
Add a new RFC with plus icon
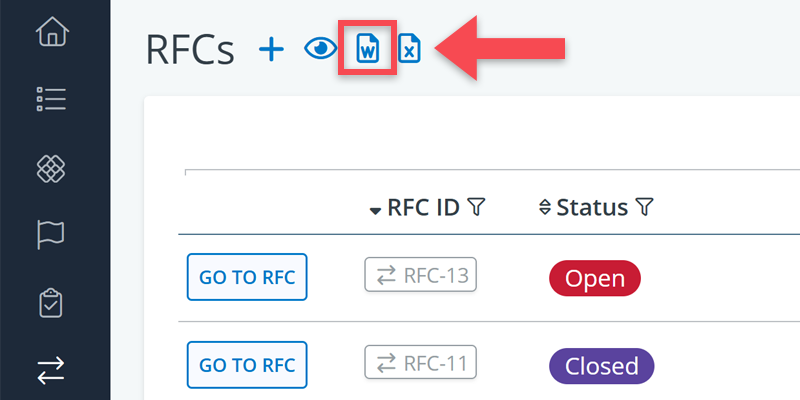(x=271, y=48)
